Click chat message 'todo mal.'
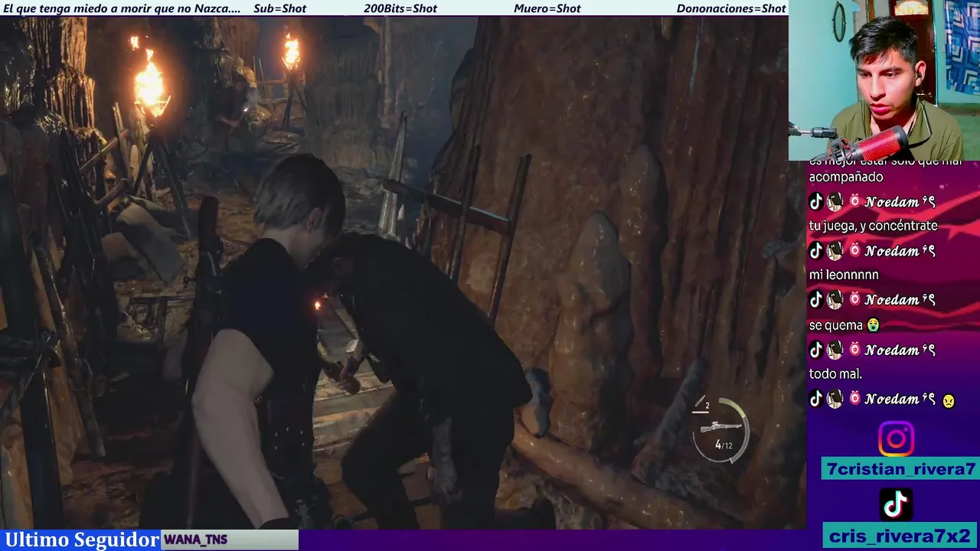Viewport: 980px width, 551px height. click(x=835, y=374)
